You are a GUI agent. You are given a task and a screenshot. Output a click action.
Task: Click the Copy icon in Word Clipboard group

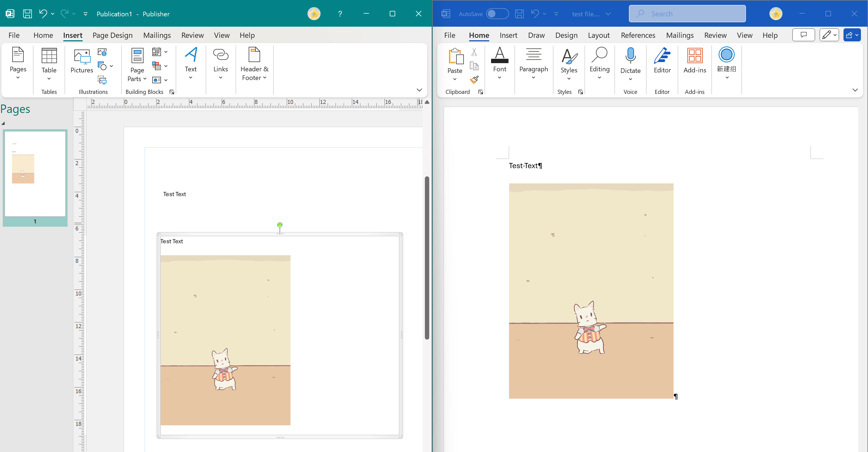(474, 66)
